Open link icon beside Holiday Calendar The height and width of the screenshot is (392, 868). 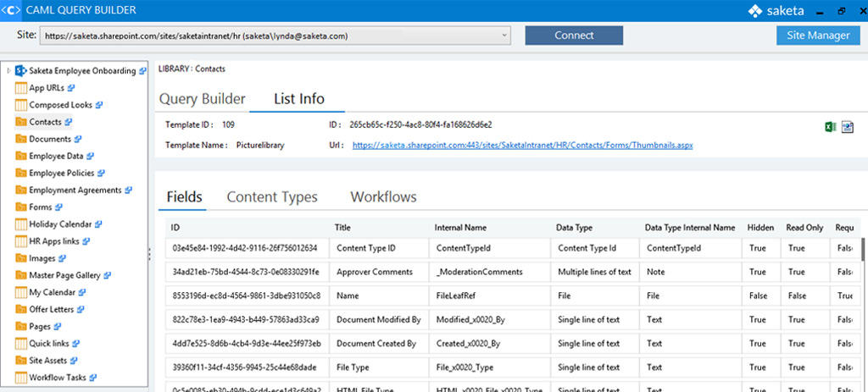point(98,224)
